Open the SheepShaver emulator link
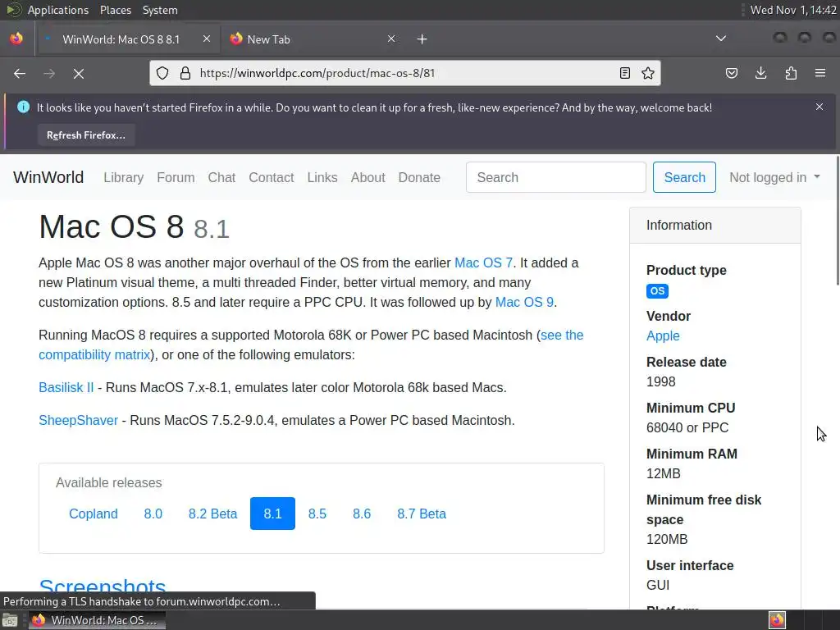This screenshot has height=630, width=840. (78, 420)
